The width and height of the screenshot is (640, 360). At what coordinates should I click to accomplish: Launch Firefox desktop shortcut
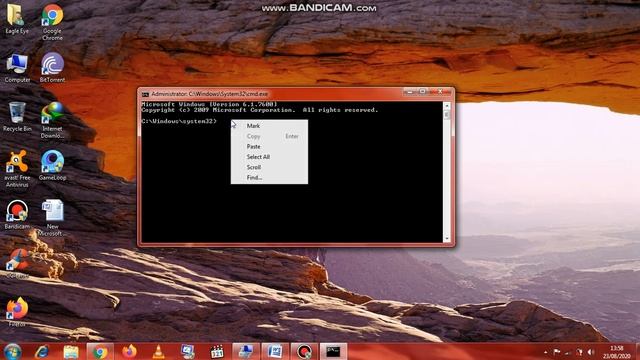click(17, 312)
